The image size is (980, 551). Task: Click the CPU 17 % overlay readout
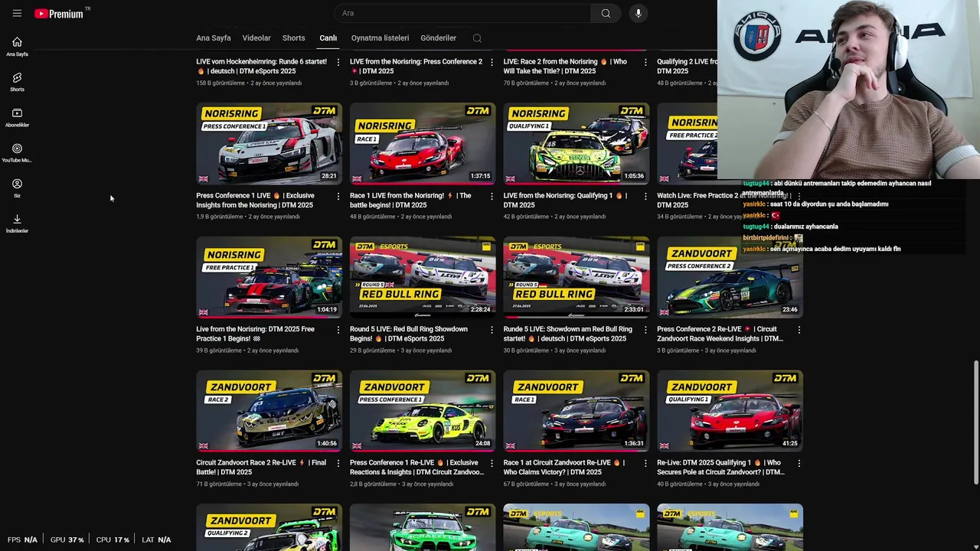tap(113, 540)
